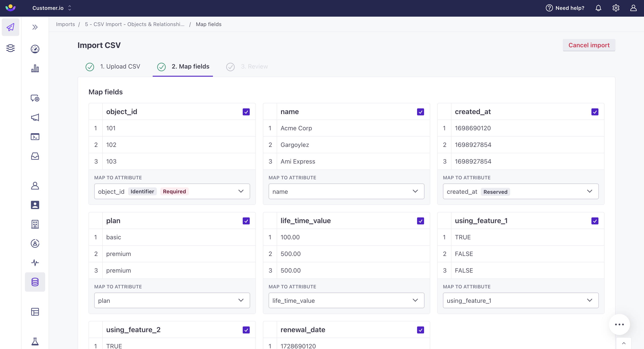Viewport: 644px width, 349px height.
Task: Open the circled person sidebar icon
Action: click(35, 243)
